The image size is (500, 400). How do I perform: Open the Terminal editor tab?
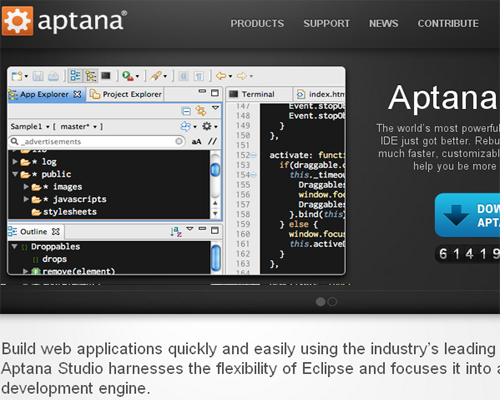point(258,94)
